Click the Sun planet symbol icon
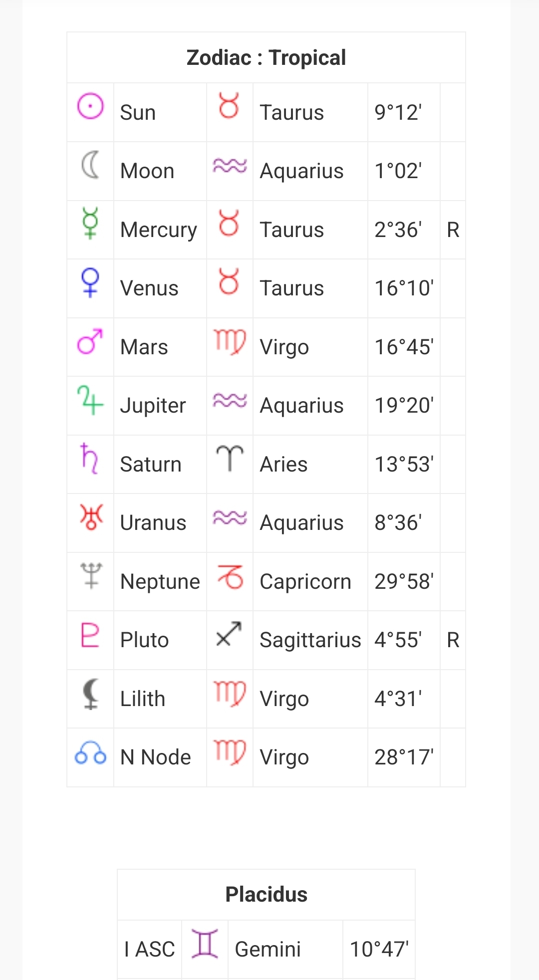539x980 pixels. (x=90, y=106)
